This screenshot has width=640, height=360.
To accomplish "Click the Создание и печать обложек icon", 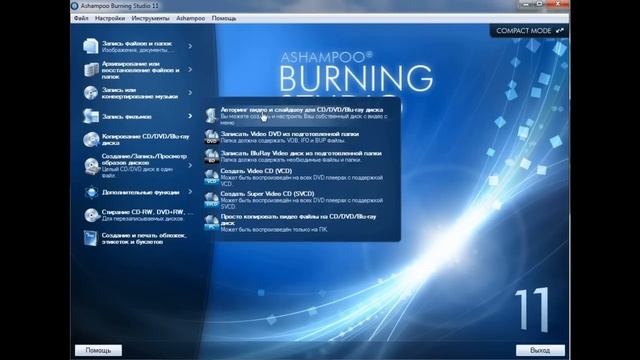I will tap(90, 238).
